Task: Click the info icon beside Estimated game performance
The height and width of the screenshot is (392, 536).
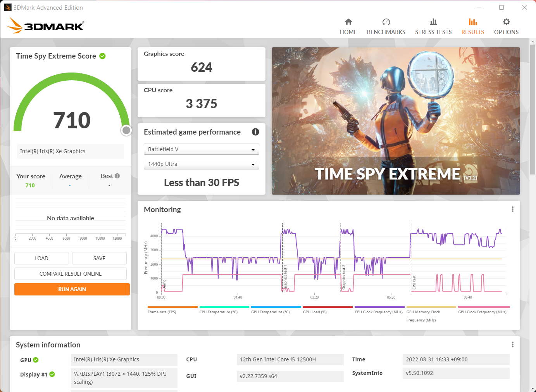Action: pyautogui.click(x=255, y=132)
